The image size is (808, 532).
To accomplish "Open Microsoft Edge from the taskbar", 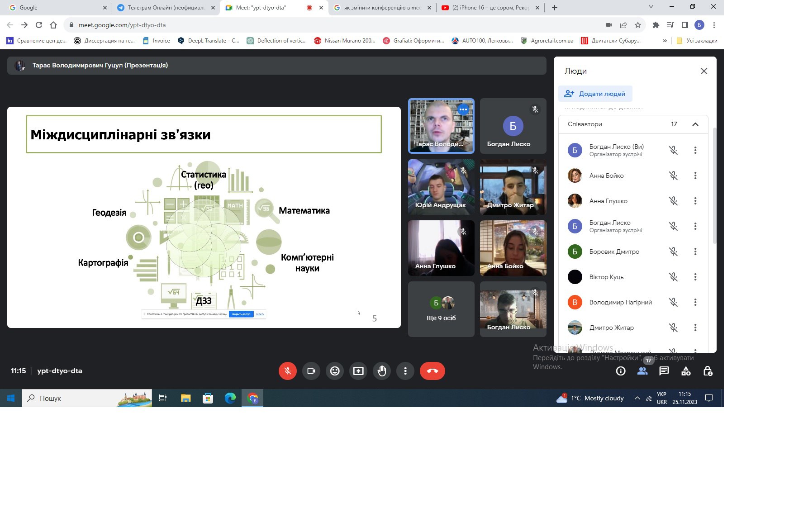I will pos(230,398).
